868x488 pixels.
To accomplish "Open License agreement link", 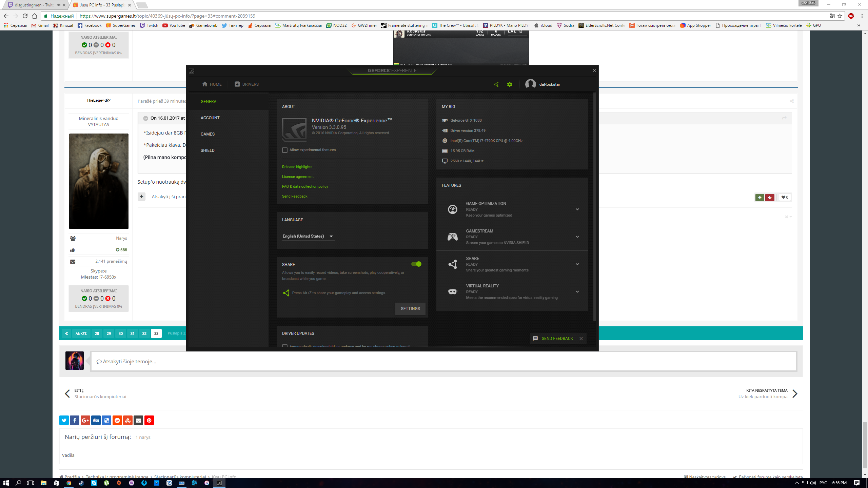I will point(298,177).
